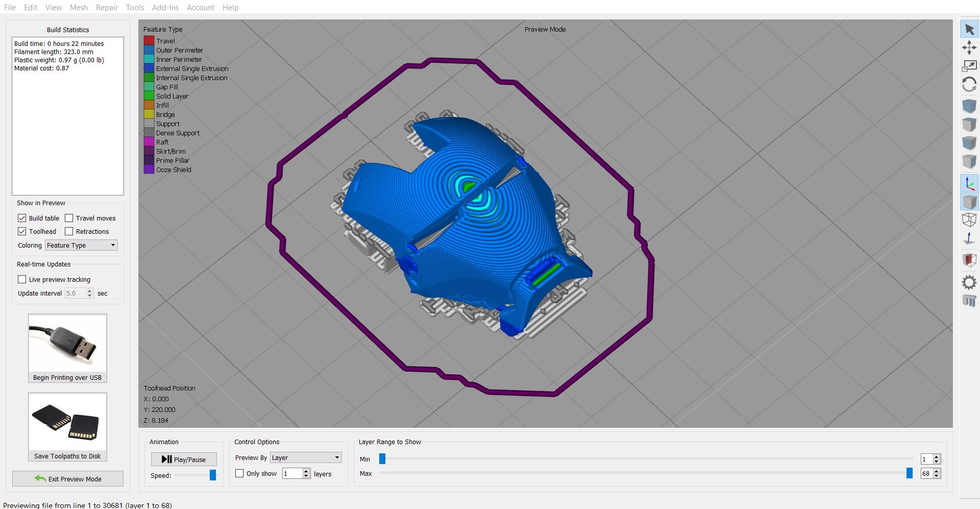Click the Raft magenta legend swatch

[149, 142]
